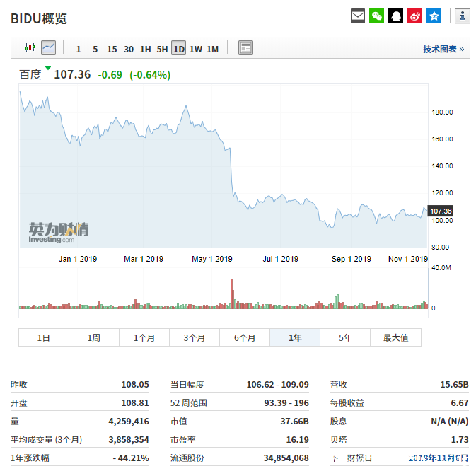The height and width of the screenshot is (476, 476).
Task: Click the 当日幅度 range 106.62 - 109.09
Action: point(277,384)
